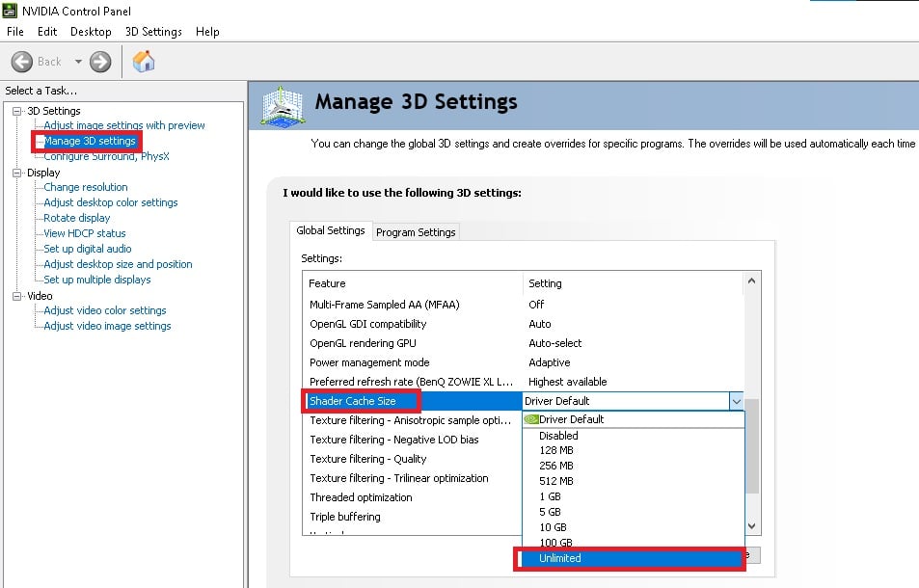The image size is (919, 588).
Task: Pick 10 GB cache size option
Action: click(555, 528)
